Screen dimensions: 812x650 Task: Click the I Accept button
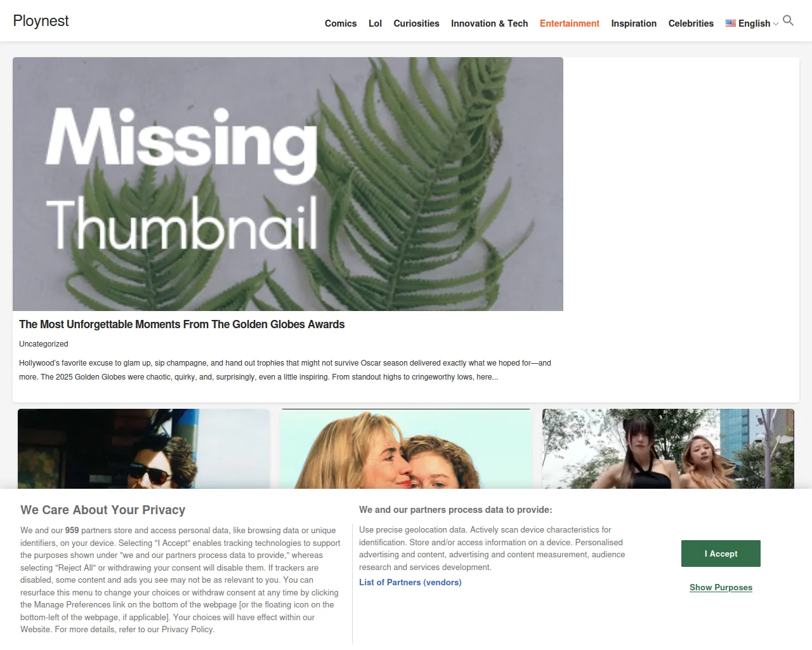click(721, 554)
